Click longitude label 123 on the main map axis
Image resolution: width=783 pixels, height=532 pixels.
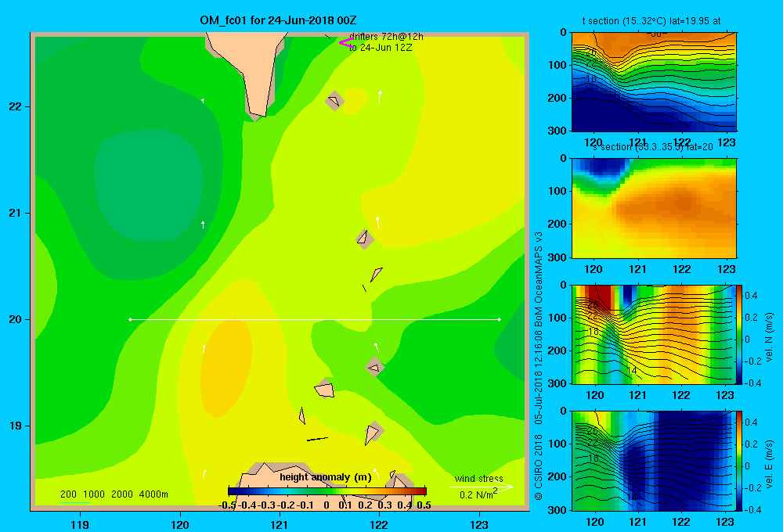(x=479, y=524)
